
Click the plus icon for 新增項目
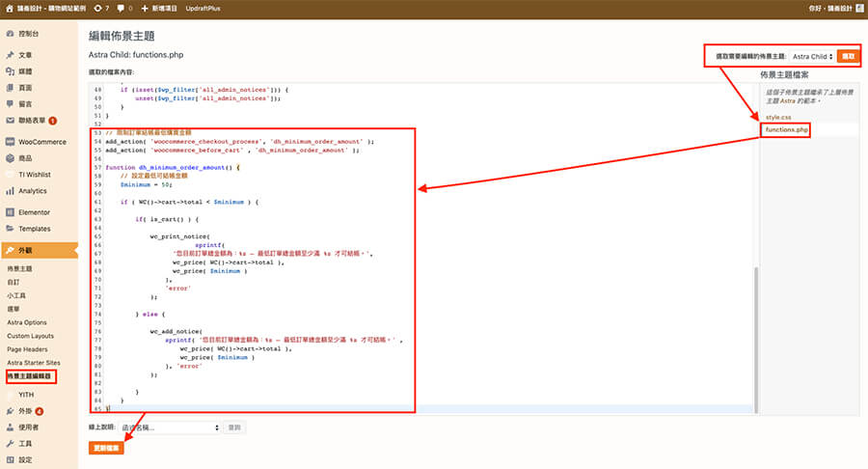(145, 8)
